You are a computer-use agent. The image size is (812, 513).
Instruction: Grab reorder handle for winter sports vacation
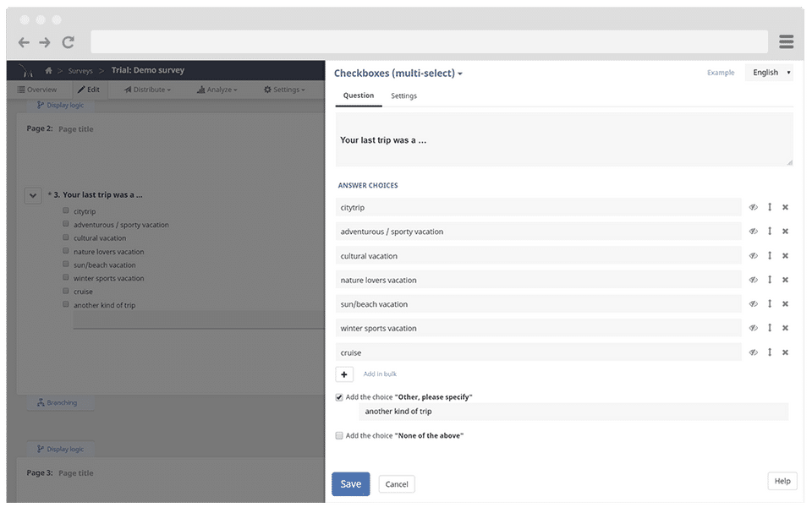770,328
